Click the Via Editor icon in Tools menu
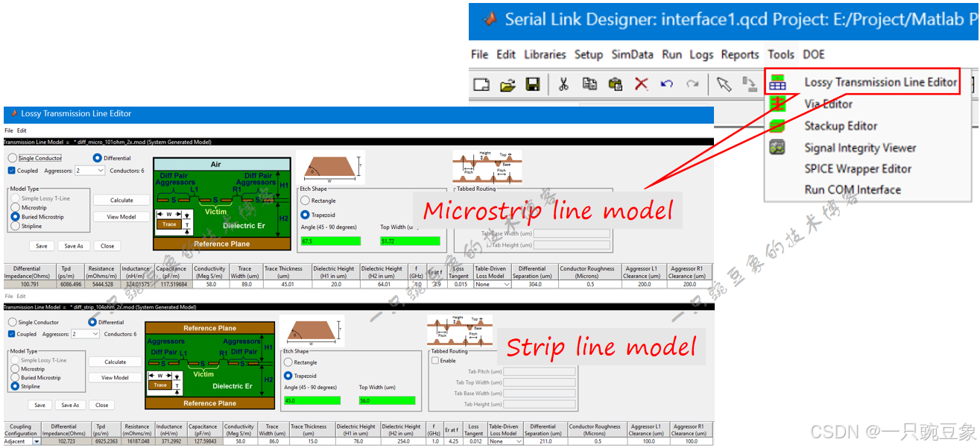Screen dimensions: 980x448 (777, 104)
